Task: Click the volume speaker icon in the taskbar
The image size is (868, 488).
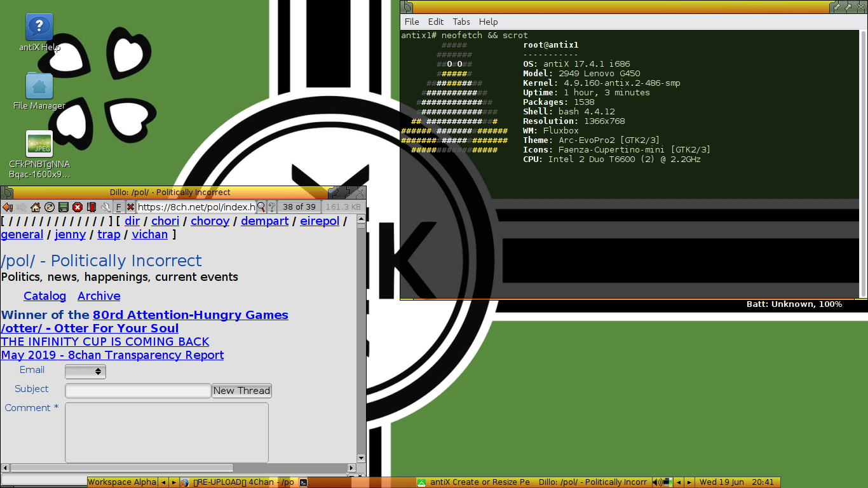Action: [656, 482]
